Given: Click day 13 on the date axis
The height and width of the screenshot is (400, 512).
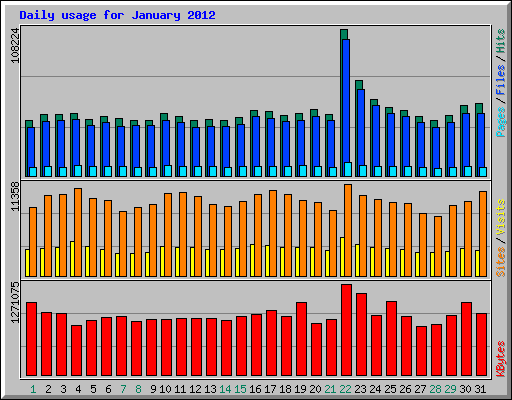Looking at the screenshot, I should [x=210, y=389].
